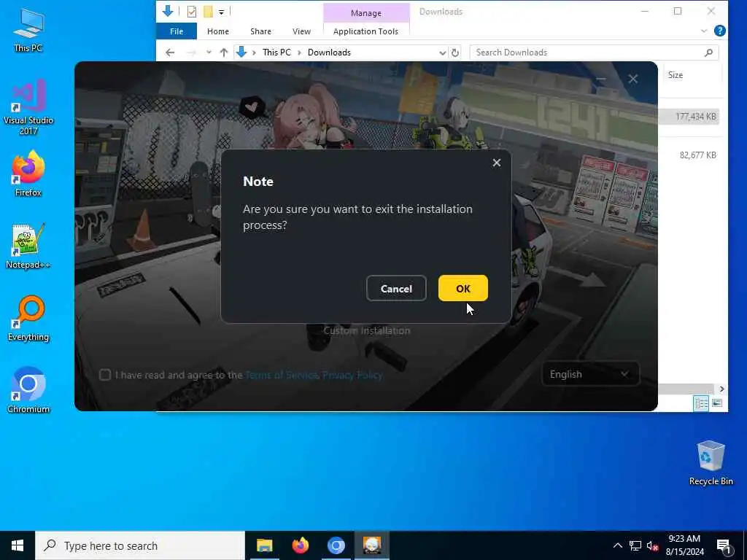Select the Recycle Bin desktop icon
Image resolution: width=747 pixels, height=560 pixels.
[711, 463]
